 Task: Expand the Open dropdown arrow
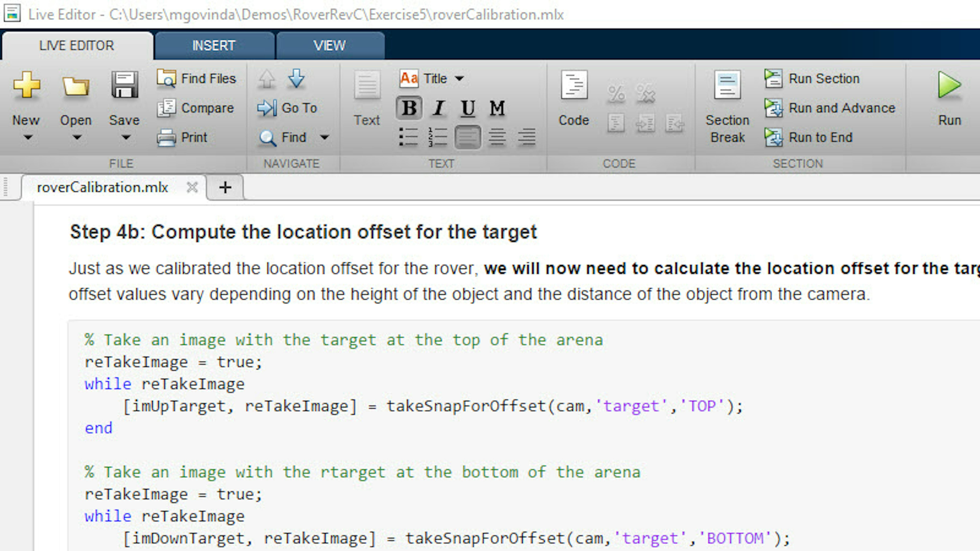pos(77,138)
